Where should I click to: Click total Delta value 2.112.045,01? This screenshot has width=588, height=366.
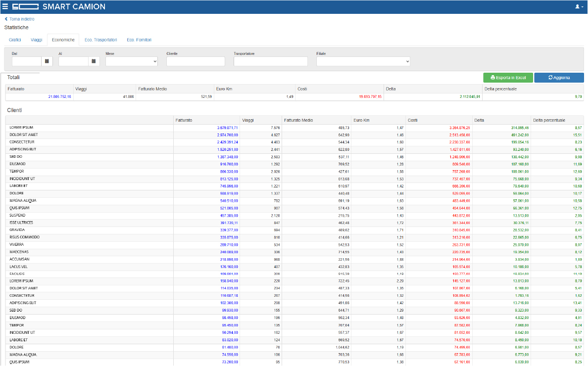(x=470, y=96)
